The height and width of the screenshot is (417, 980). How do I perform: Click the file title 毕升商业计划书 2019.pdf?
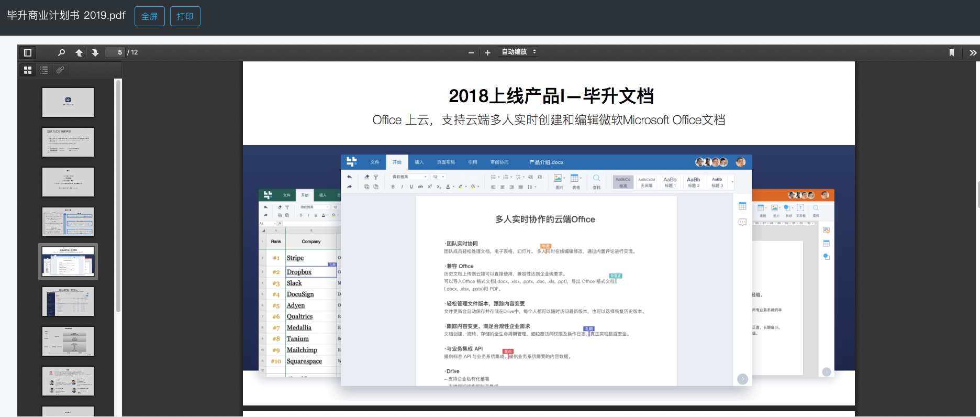click(66, 16)
